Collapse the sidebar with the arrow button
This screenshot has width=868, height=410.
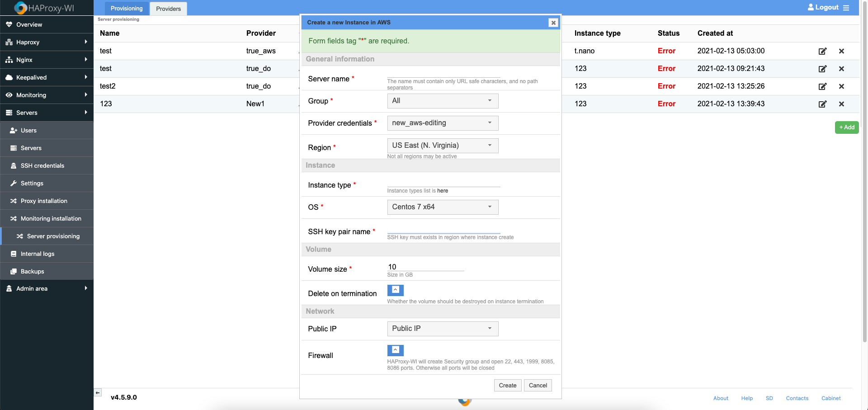(x=98, y=392)
